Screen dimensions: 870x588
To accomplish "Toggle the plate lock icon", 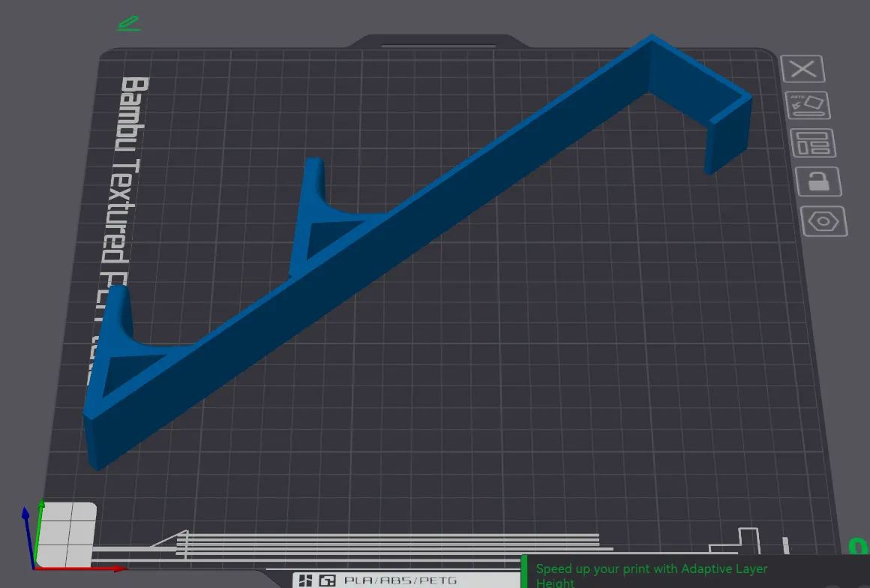I will pyautogui.click(x=818, y=181).
